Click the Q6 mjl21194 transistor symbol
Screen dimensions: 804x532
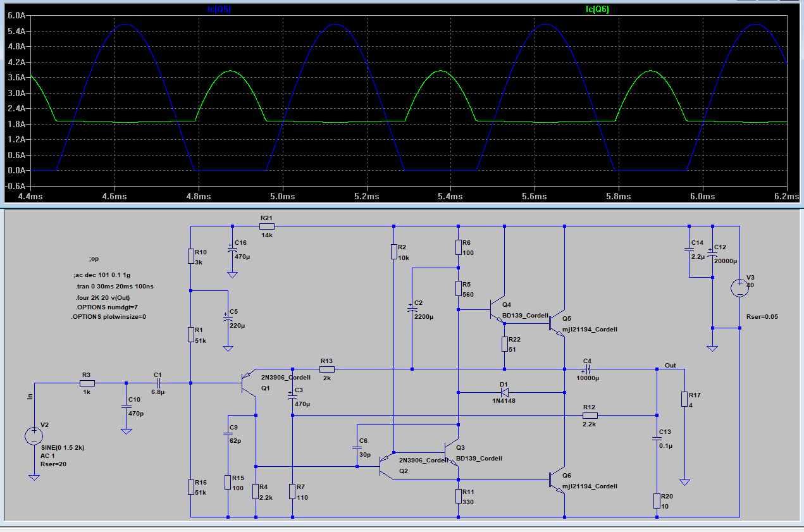(x=557, y=480)
